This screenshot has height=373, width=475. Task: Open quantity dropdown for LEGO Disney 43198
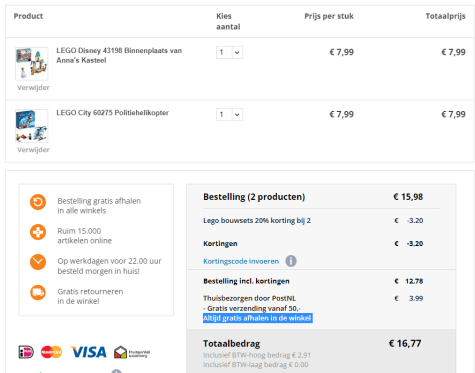coord(229,52)
